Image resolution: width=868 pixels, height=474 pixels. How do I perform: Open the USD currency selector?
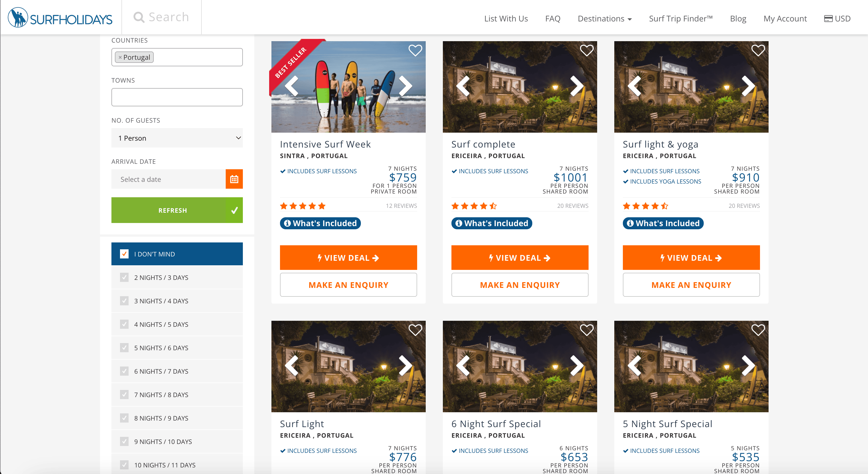[837, 19]
